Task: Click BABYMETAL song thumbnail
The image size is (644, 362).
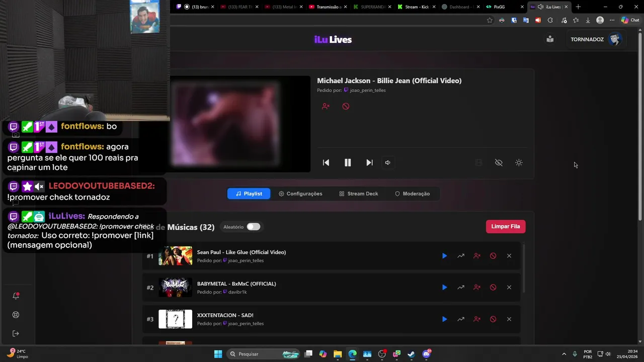Action: [175, 288]
